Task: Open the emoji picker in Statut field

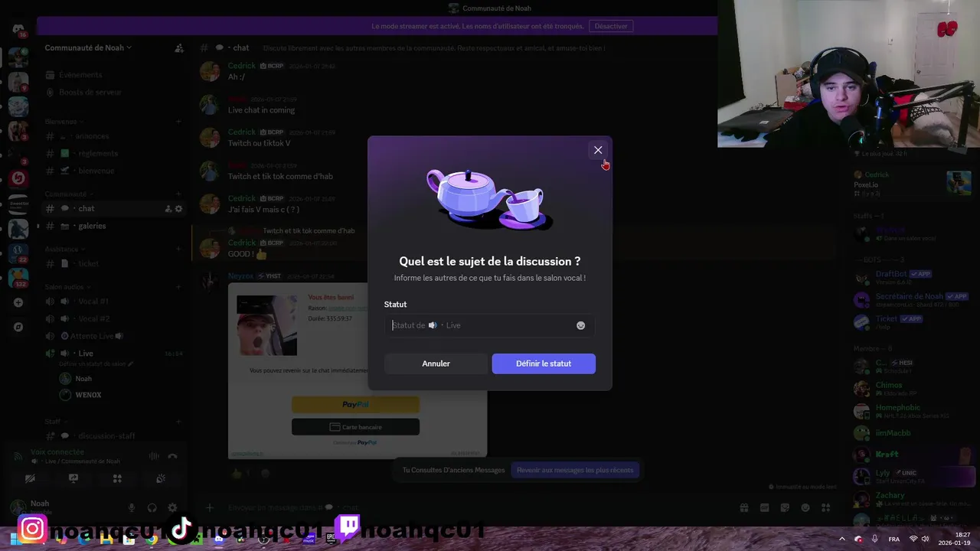Action: pos(580,325)
